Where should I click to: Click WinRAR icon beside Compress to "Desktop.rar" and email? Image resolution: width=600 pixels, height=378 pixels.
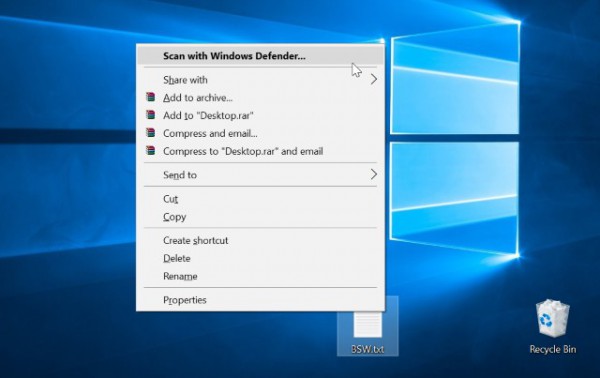coord(151,150)
